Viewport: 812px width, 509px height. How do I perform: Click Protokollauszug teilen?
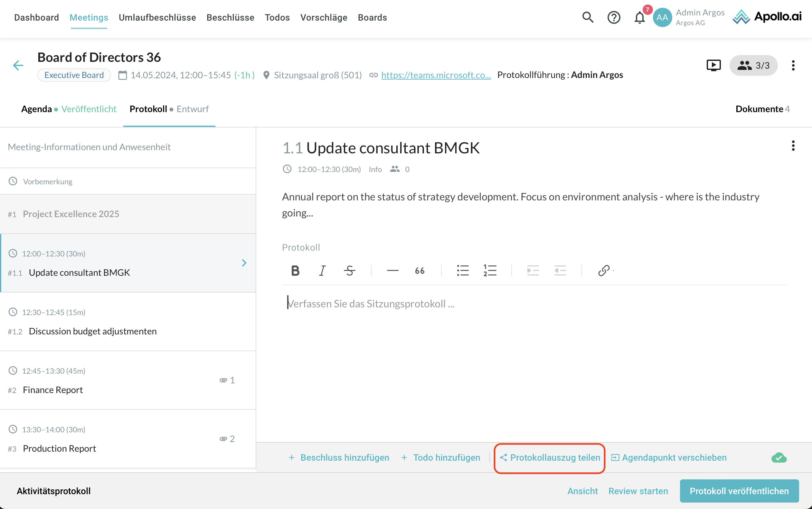(550, 458)
